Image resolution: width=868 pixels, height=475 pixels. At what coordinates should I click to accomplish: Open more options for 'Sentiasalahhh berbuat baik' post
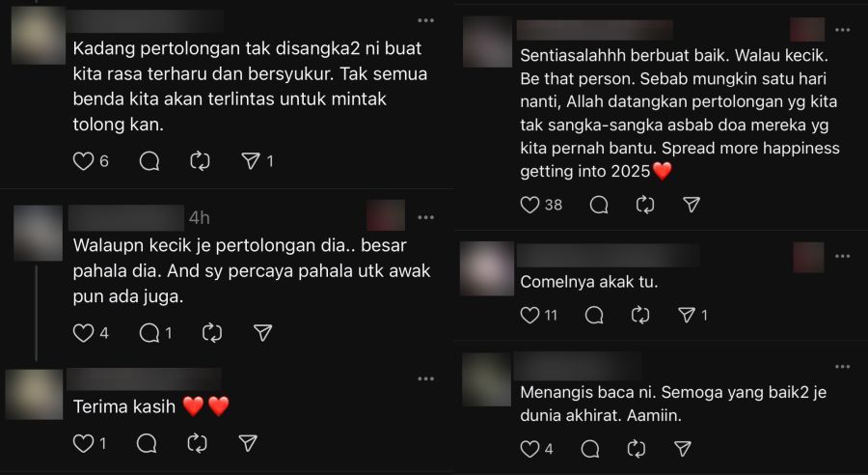(843, 30)
